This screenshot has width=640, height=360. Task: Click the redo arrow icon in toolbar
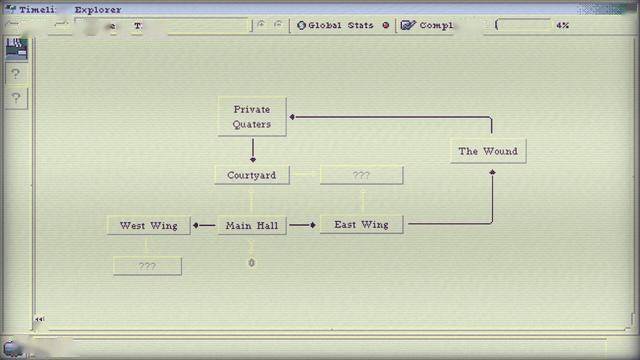(x=278, y=24)
